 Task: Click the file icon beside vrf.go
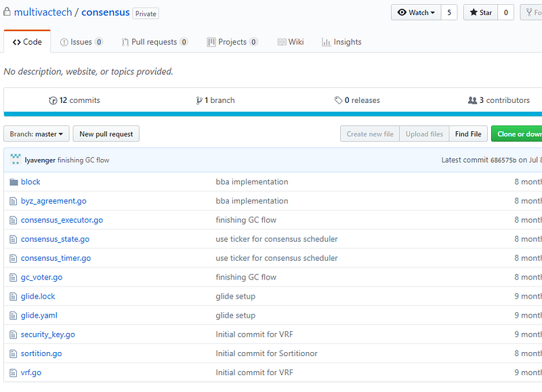14,372
